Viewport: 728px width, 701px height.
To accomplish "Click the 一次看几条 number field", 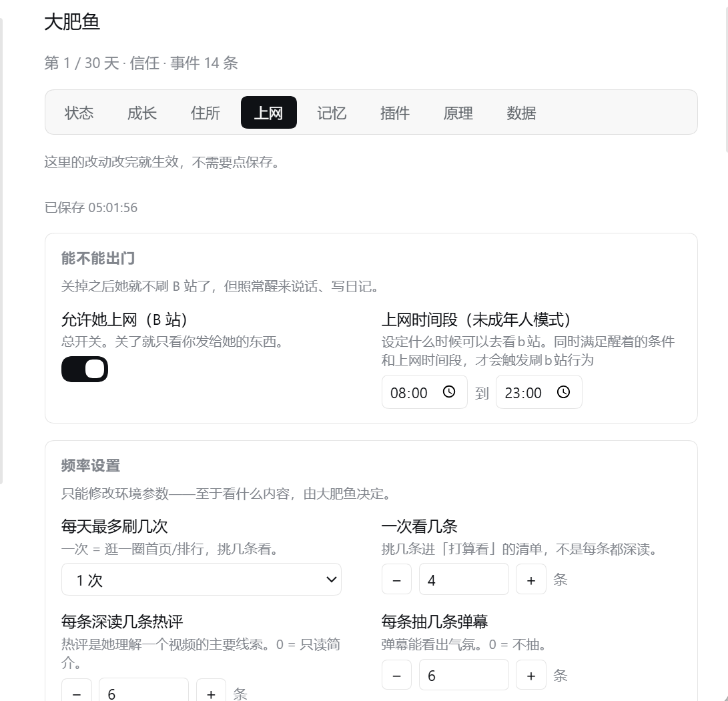I will pos(464,580).
